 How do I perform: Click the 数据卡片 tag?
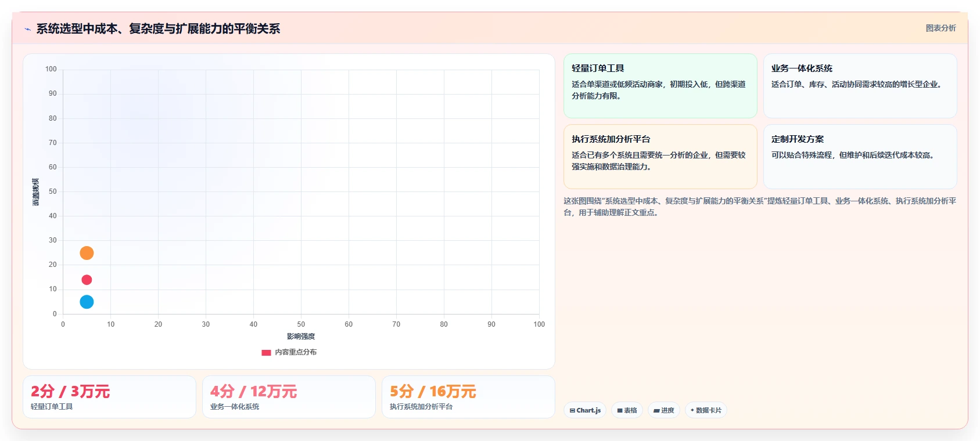(x=706, y=410)
